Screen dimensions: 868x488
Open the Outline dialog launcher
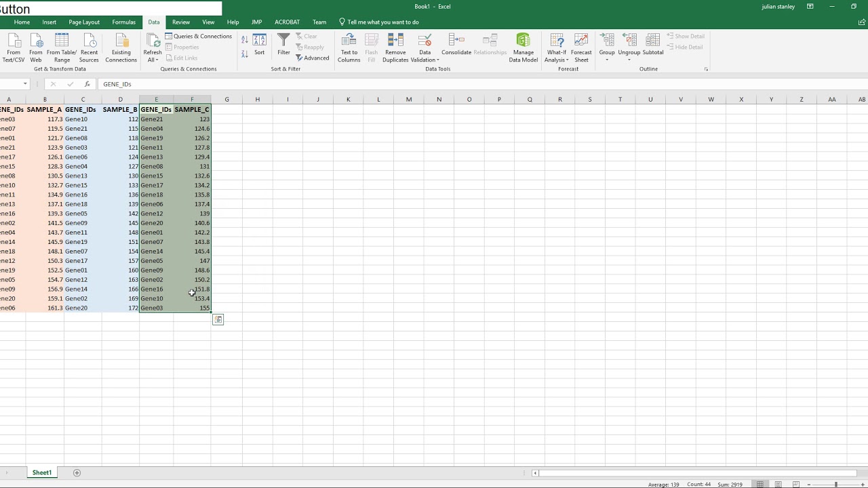(x=706, y=69)
